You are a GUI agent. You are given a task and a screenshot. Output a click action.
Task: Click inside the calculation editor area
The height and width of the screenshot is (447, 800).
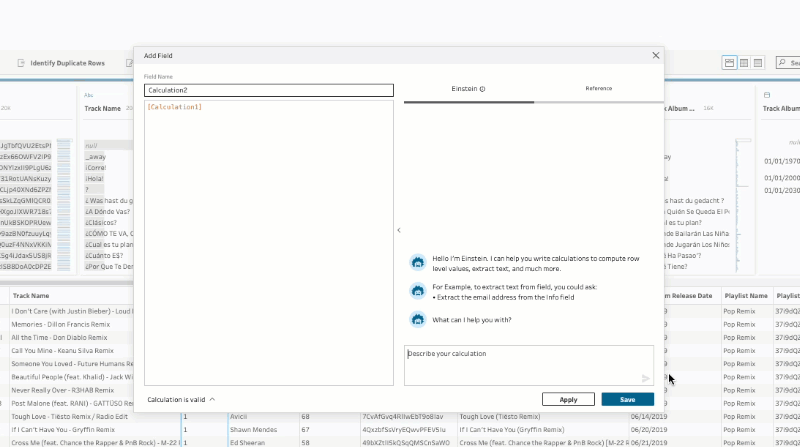tap(268, 240)
